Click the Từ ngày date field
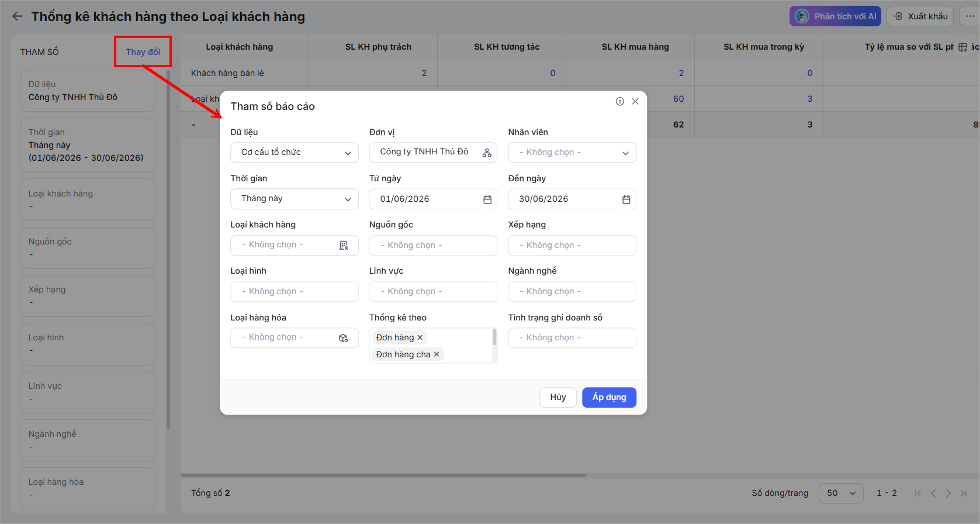Image resolution: width=980 pixels, height=524 pixels. click(x=433, y=199)
